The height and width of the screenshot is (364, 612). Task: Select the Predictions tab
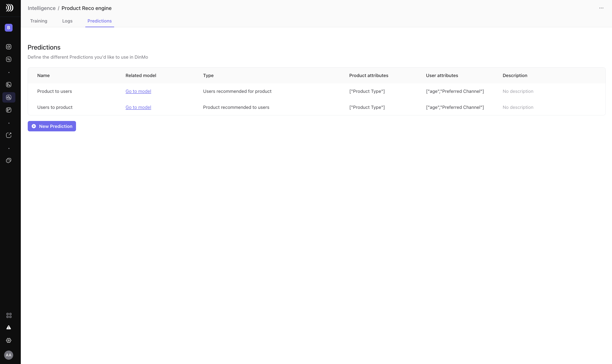(99, 21)
